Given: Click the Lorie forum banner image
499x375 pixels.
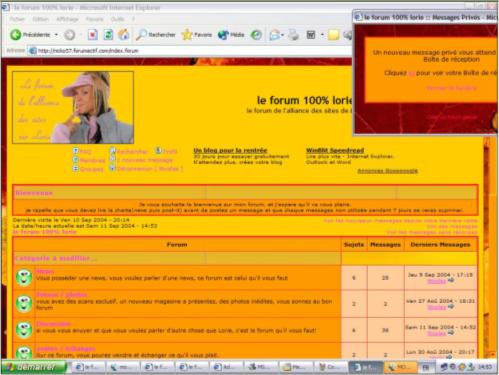Looking at the screenshot, I should [x=73, y=107].
